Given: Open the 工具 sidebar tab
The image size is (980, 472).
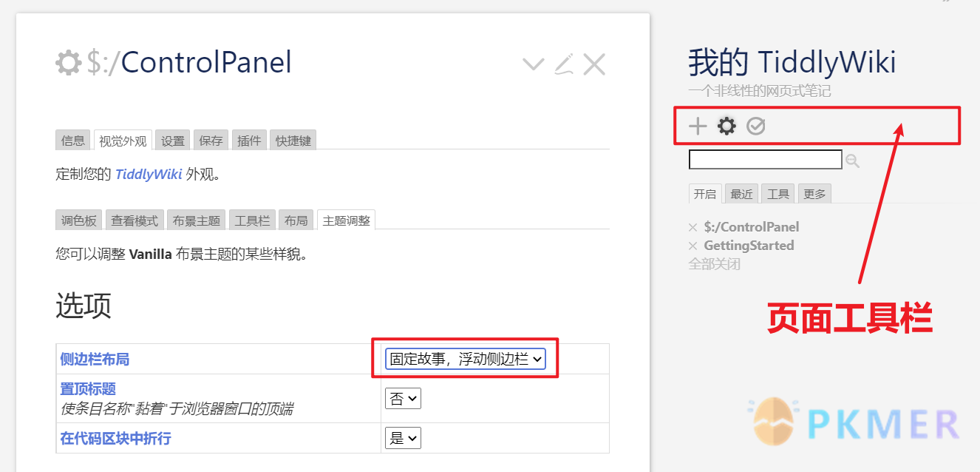Looking at the screenshot, I should click(778, 194).
